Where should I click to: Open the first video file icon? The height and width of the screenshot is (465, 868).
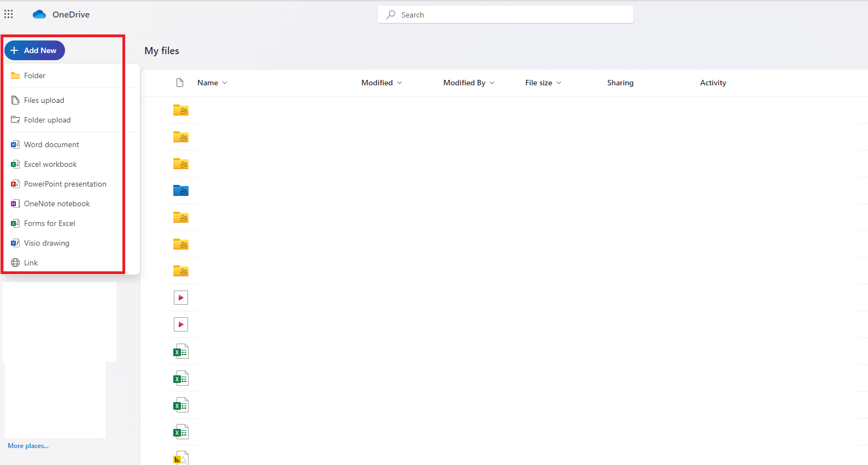pyautogui.click(x=181, y=298)
